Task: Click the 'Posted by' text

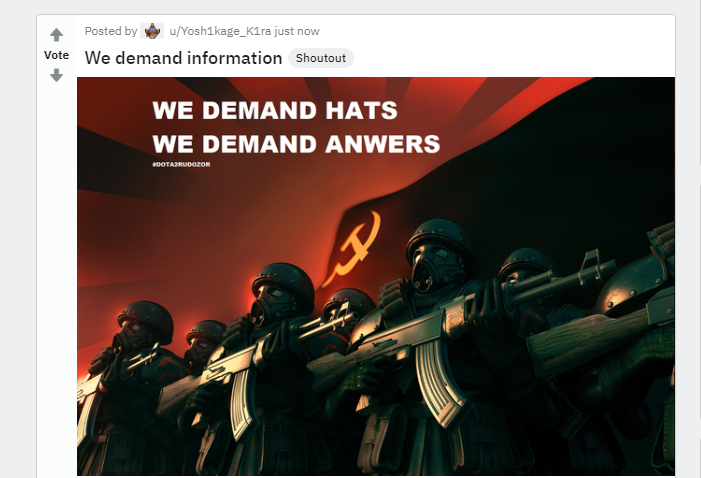Action: click(x=111, y=31)
